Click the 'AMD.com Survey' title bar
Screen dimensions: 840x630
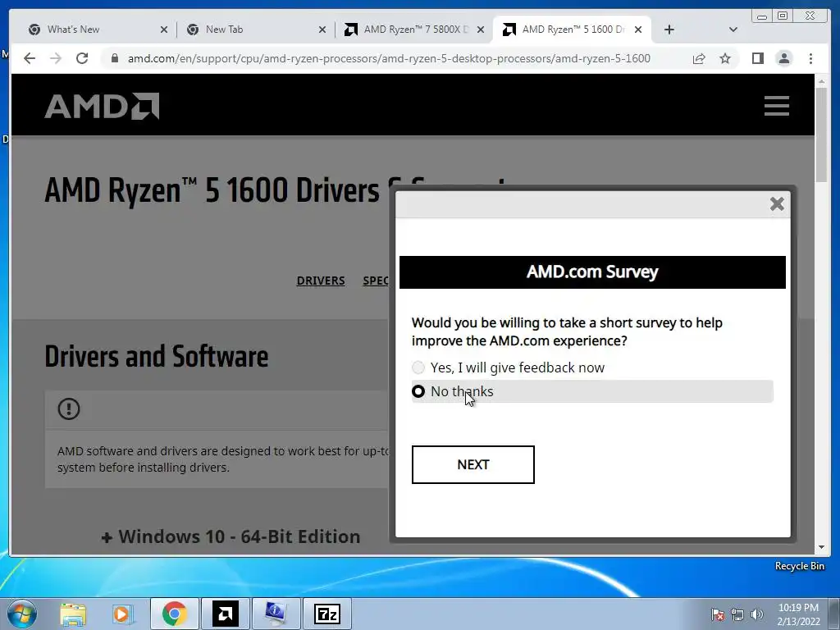pyautogui.click(x=592, y=272)
